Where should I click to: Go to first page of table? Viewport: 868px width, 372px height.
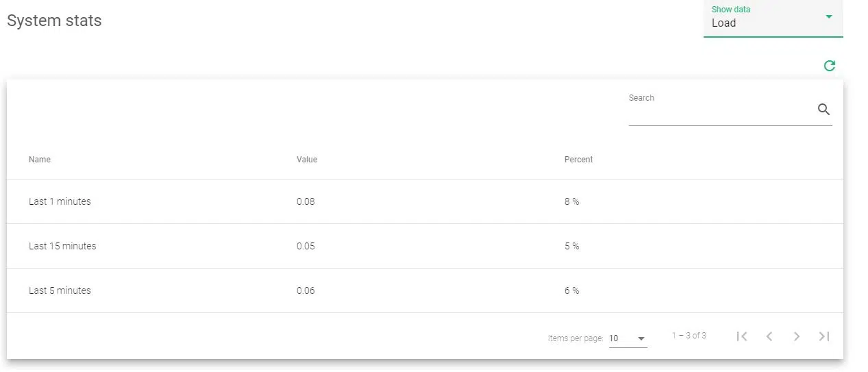tap(741, 336)
